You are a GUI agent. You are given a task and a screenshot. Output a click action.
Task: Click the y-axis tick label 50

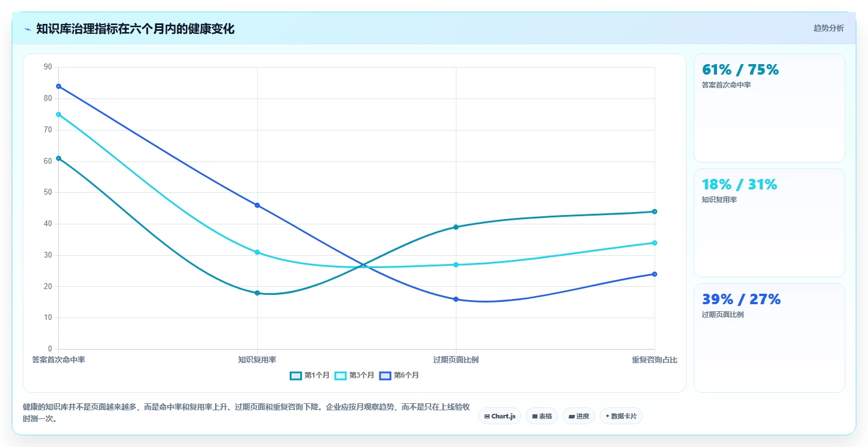click(x=48, y=192)
